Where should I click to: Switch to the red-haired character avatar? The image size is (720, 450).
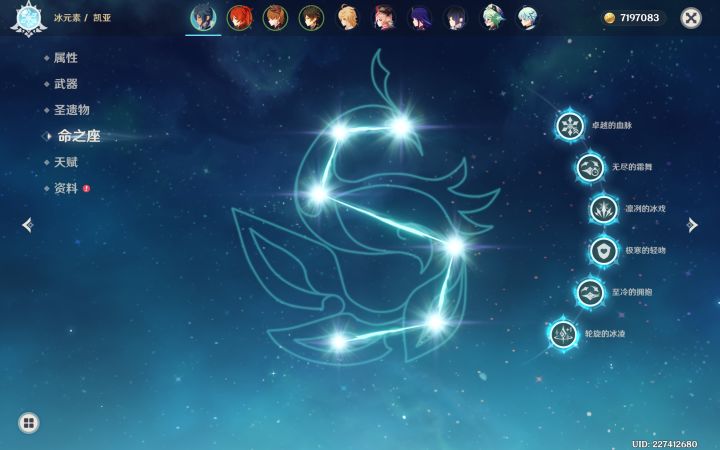click(239, 18)
